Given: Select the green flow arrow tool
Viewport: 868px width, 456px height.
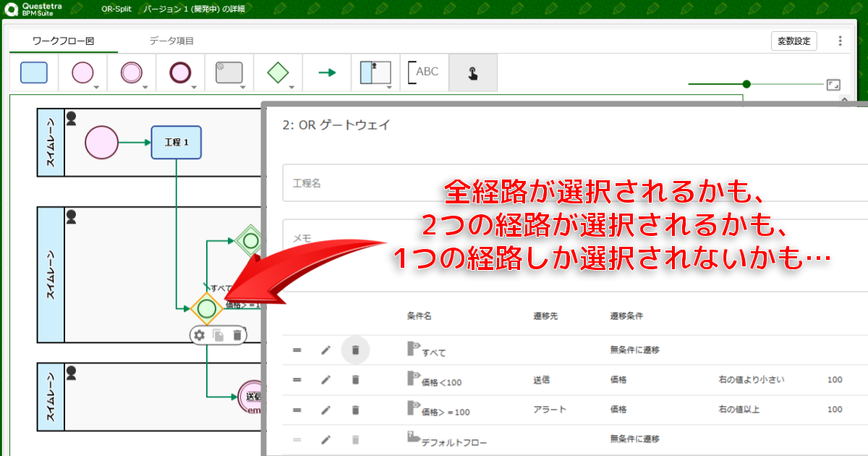Looking at the screenshot, I should coord(327,72).
